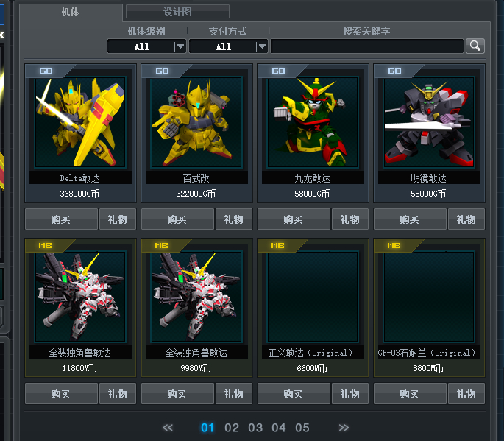Click the 正义敢达 (Original) name label
The height and width of the screenshot is (441, 504).
pos(311,353)
